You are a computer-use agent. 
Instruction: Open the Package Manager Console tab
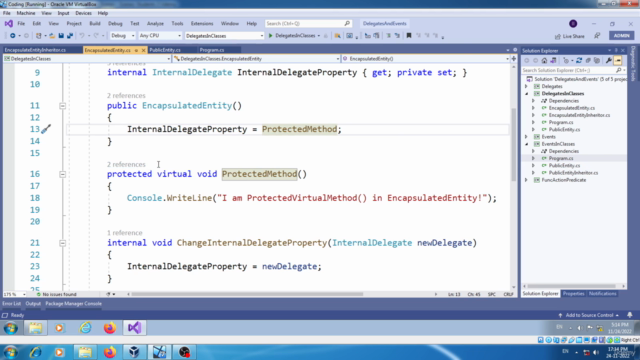[x=73, y=304]
